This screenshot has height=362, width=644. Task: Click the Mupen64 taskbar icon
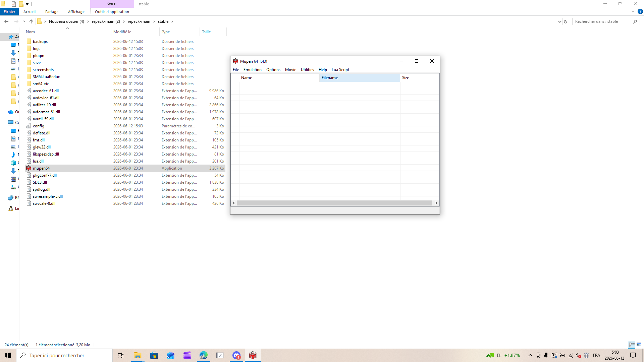253,355
